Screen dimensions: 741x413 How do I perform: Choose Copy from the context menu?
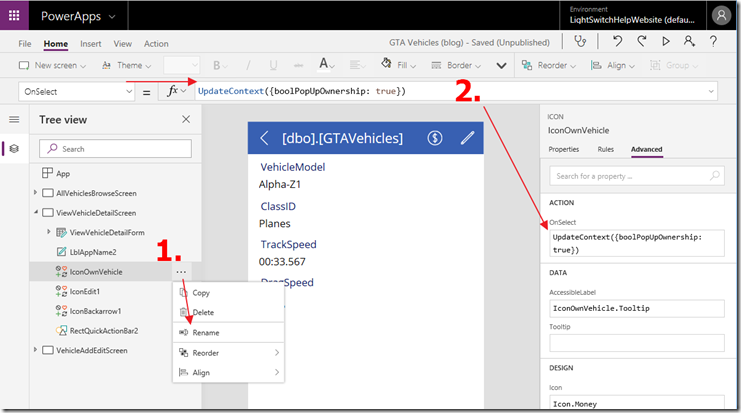coord(229,293)
